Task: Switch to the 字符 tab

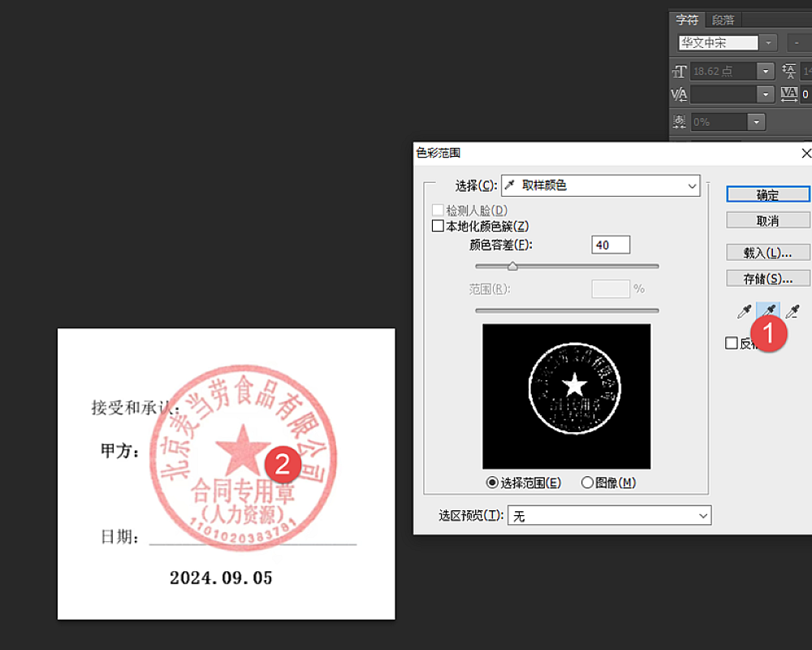Action: point(687,20)
